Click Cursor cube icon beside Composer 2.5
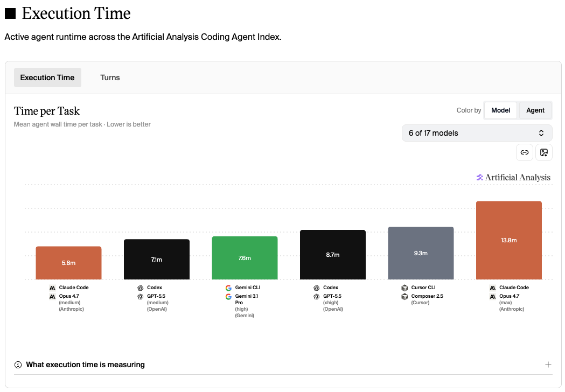The height and width of the screenshot is (392, 565). pyautogui.click(x=404, y=297)
